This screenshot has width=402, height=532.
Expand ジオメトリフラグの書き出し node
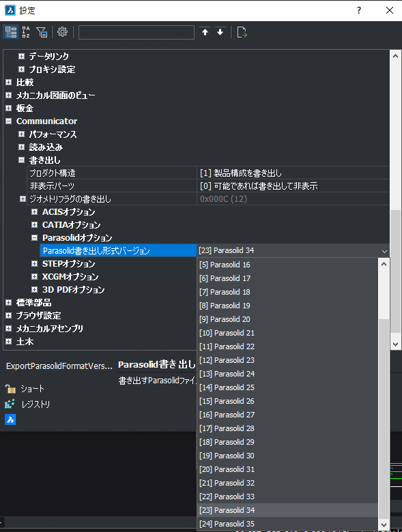pyautogui.click(x=23, y=199)
